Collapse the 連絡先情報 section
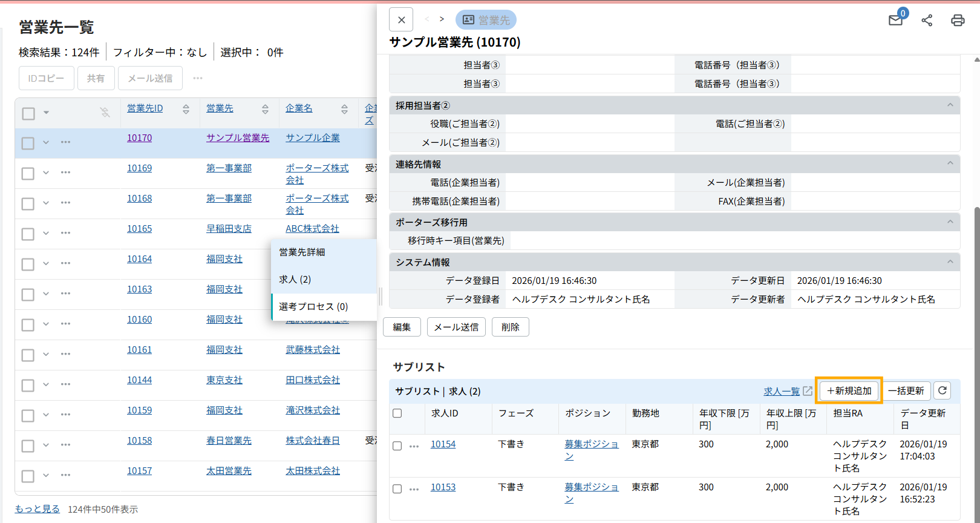 click(950, 164)
